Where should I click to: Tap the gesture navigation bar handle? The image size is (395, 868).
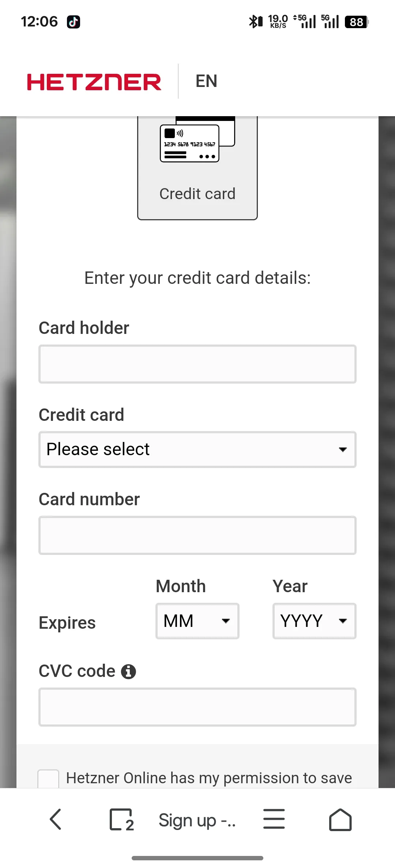click(197, 858)
